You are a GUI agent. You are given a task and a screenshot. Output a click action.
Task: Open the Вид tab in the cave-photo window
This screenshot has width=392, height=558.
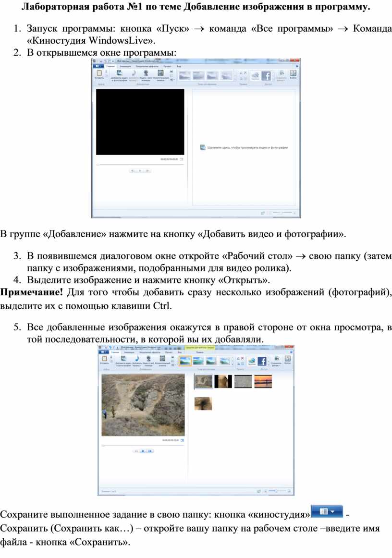[x=180, y=352]
